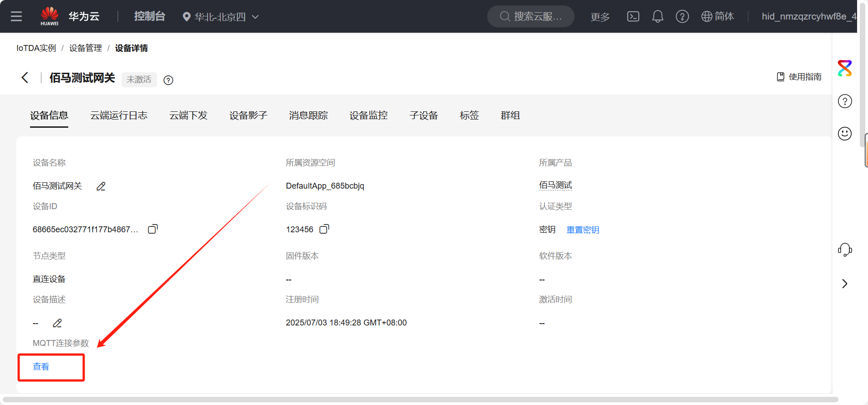868x405 pixels.
Task: Switch to the 子设备 tab
Action: pos(423,115)
